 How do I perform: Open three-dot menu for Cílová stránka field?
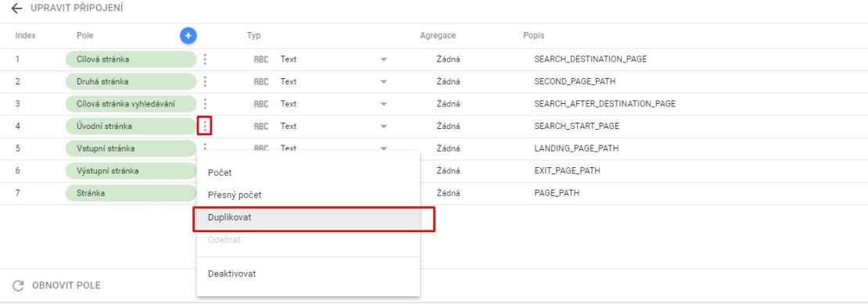click(205, 59)
